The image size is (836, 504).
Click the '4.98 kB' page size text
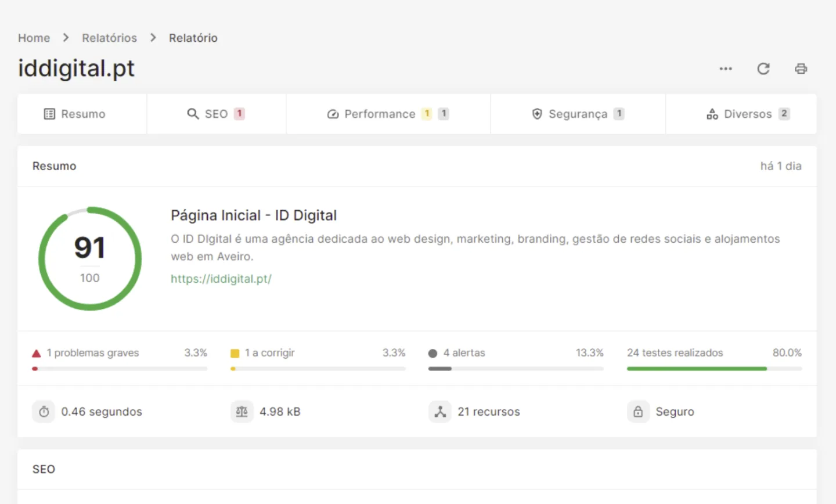(280, 412)
